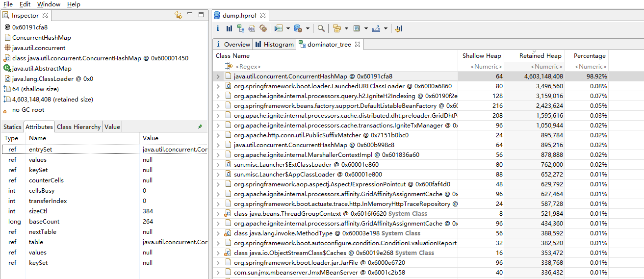The height and width of the screenshot is (279, 644).
Task: Click the Histogram bar-chart toolbar icon
Action: tap(229, 29)
